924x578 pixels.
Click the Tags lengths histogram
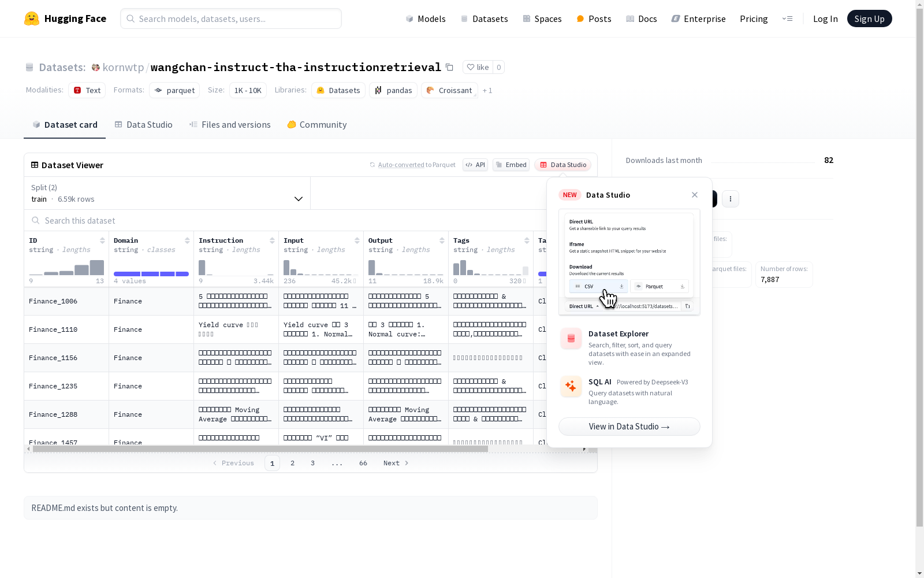point(491,267)
